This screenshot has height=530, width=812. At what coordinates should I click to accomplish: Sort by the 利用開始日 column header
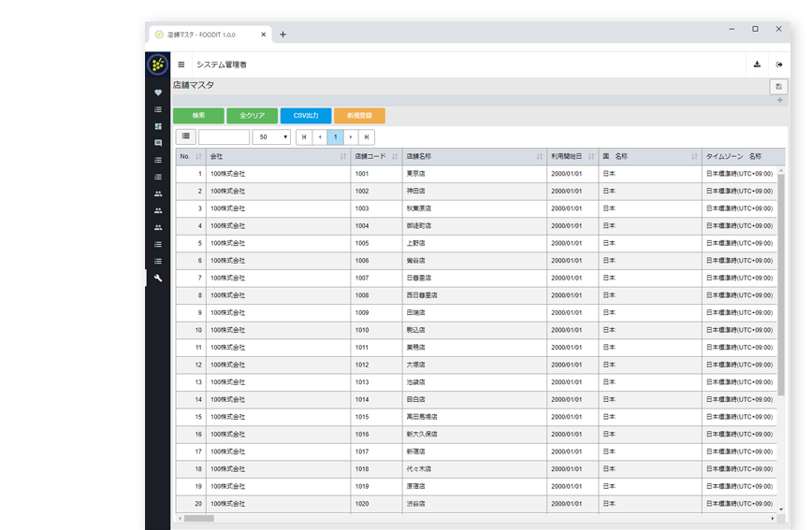pyautogui.click(x=573, y=156)
